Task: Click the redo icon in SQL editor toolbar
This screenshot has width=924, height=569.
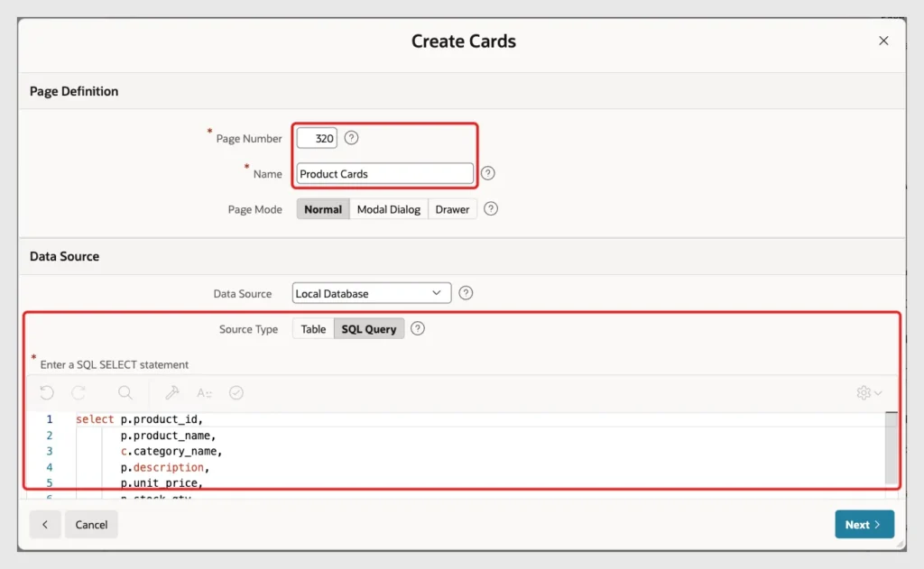Action: tap(79, 392)
